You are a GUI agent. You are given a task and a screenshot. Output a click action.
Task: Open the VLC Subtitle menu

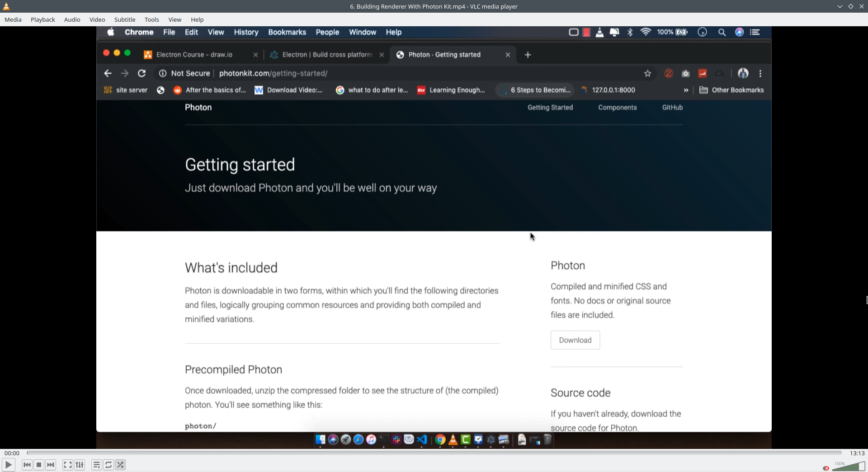125,19
